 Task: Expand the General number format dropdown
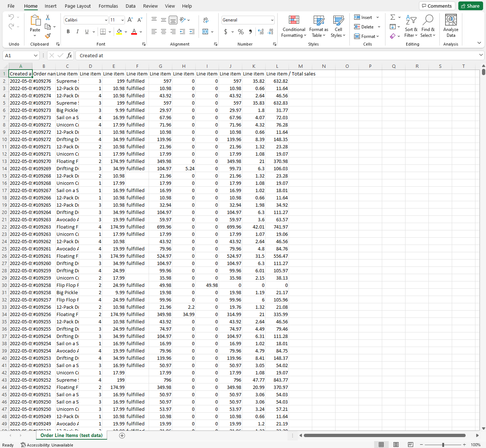[272, 20]
